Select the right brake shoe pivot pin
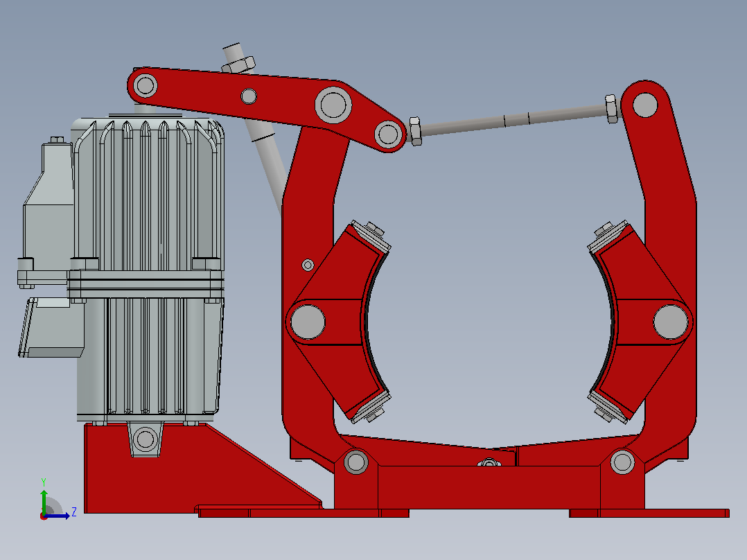The width and height of the screenshot is (747, 560). (671, 322)
